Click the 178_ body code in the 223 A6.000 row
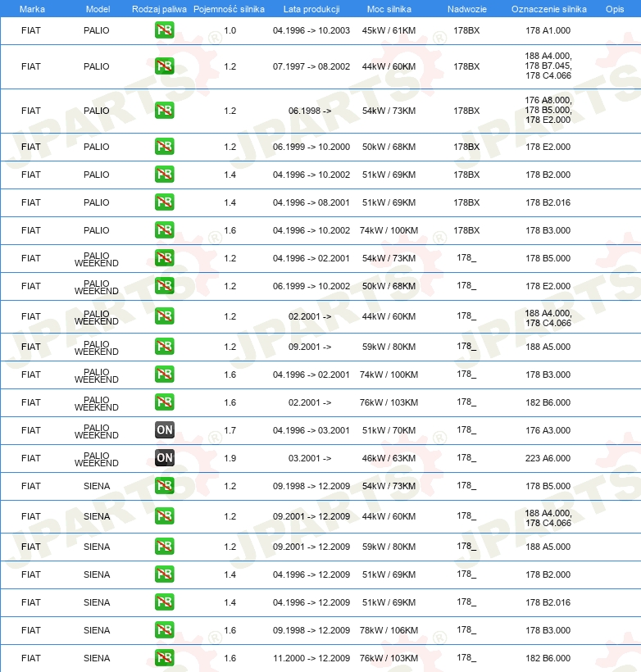The width and height of the screenshot is (641, 672). pos(466,458)
